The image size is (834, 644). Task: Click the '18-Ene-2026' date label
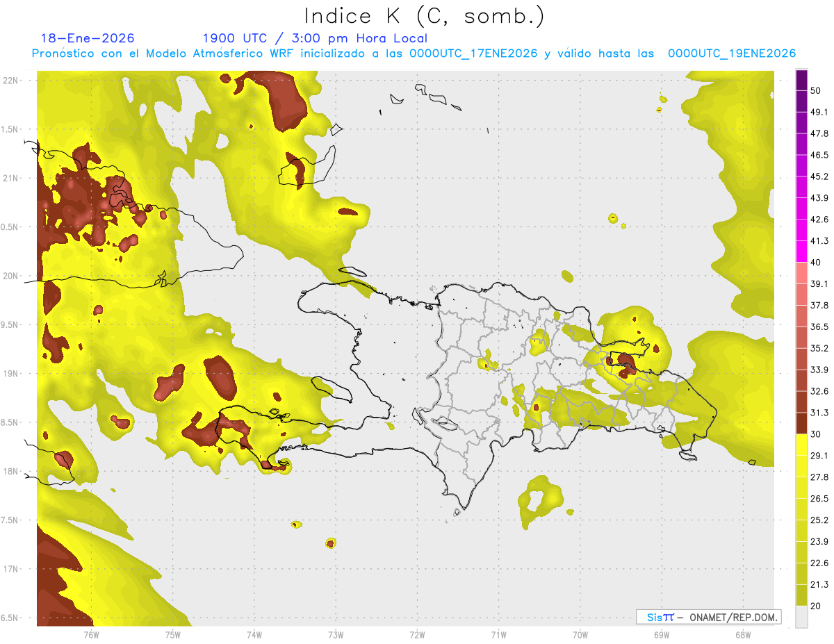click(88, 38)
